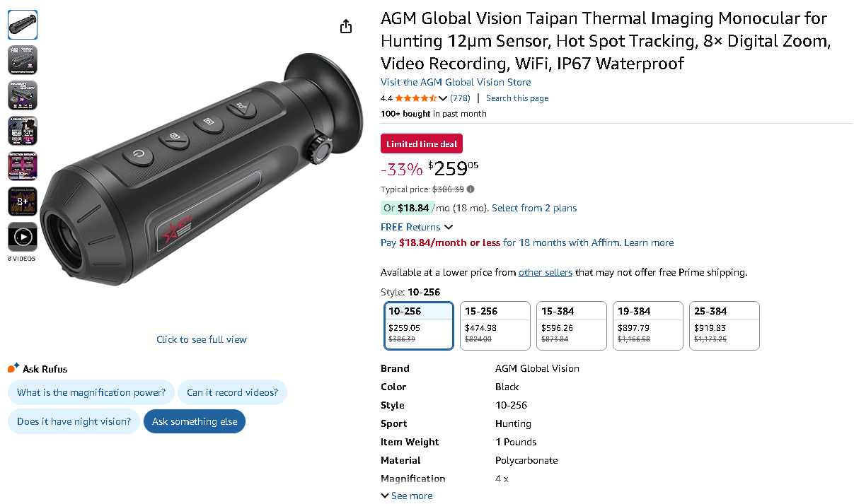Choose the 19-384 style option

pos(648,326)
